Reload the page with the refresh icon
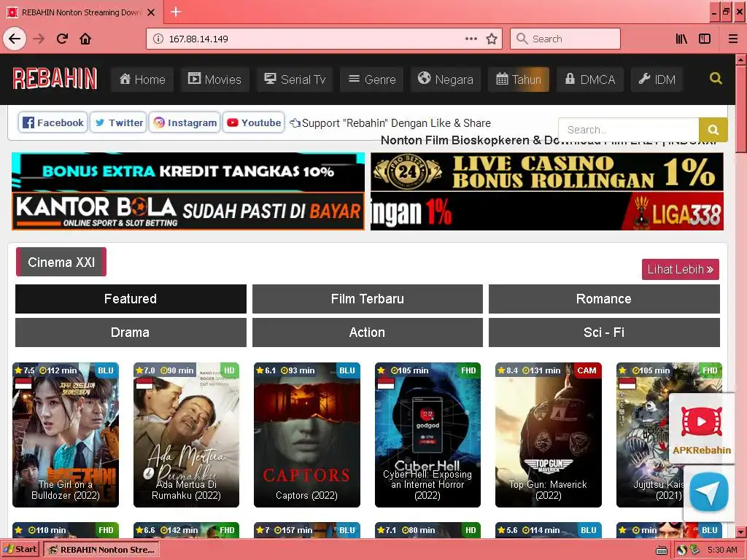This screenshot has height=560, width=747. pos(62,39)
